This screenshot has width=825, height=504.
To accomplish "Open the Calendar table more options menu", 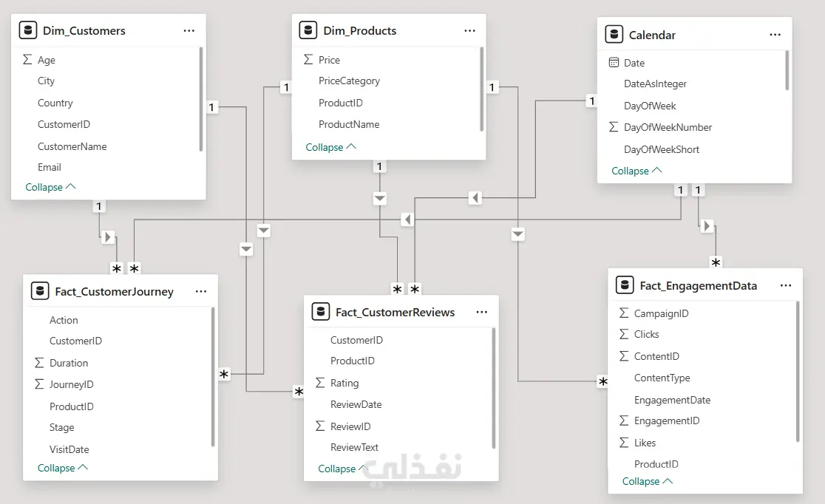I will click(775, 35).
